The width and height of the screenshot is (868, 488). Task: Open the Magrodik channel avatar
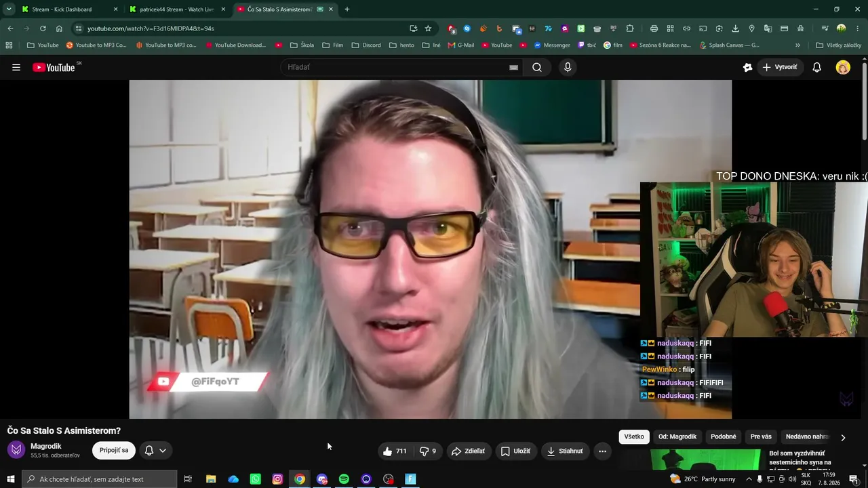click(16, 450)
